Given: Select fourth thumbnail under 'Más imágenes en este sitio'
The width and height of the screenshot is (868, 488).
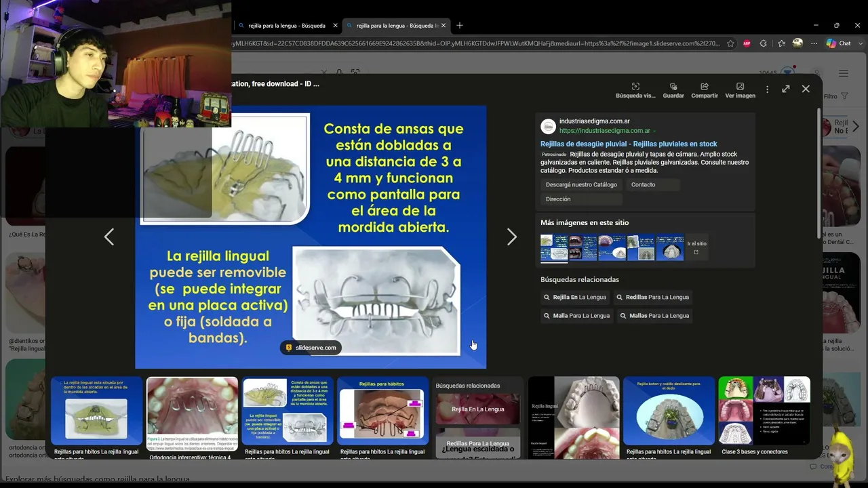Looking at the screenshot, I should pyautogui.click(x=641, y=248).
